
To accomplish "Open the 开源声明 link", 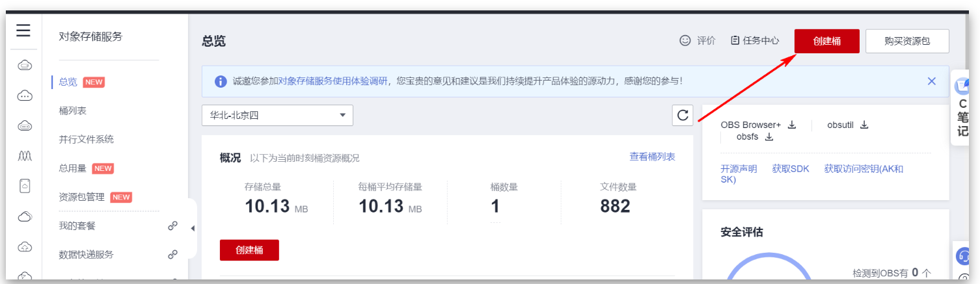I will pos(739,168).
